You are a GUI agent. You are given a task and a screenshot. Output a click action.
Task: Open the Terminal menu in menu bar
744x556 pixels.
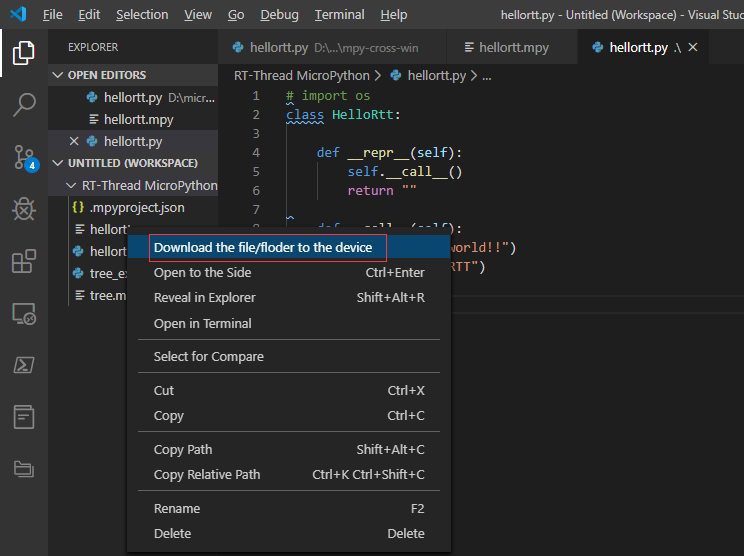click(339, 15)
